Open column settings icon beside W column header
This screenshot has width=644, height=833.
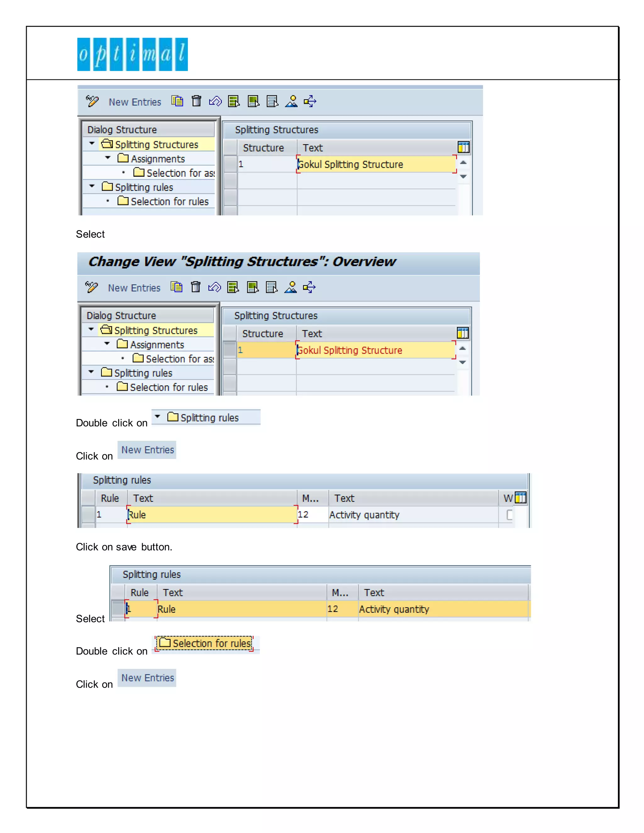(520, 498)
